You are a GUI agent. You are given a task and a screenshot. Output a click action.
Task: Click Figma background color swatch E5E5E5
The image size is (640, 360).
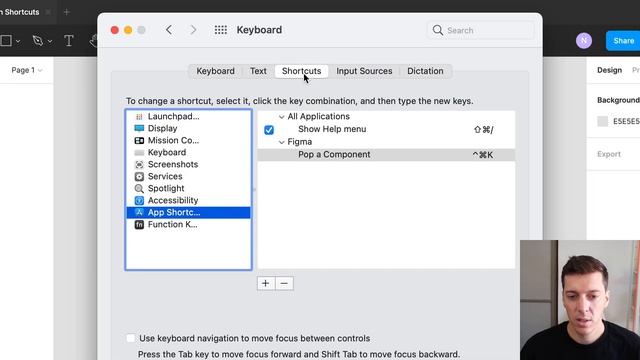pos(602,121)
